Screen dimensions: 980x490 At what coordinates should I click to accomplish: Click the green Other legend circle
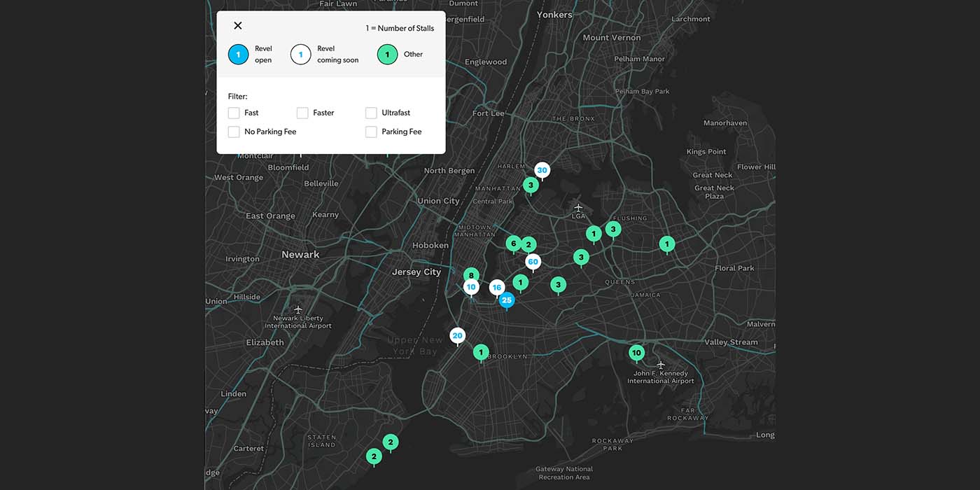[387, 54]
